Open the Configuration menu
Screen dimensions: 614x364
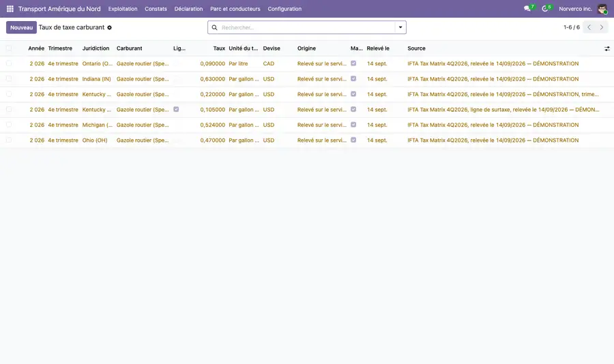(x=284, y=9)
